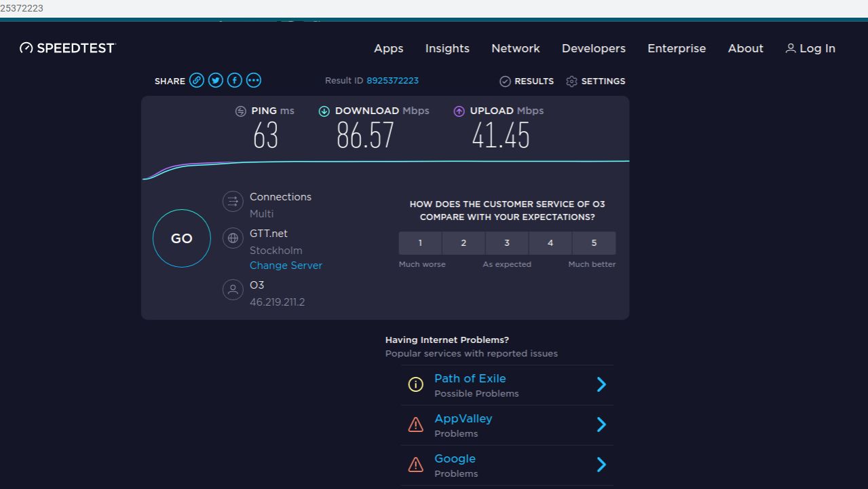Click the Log In link
The image size is (868, 489).
pos(817,48)
